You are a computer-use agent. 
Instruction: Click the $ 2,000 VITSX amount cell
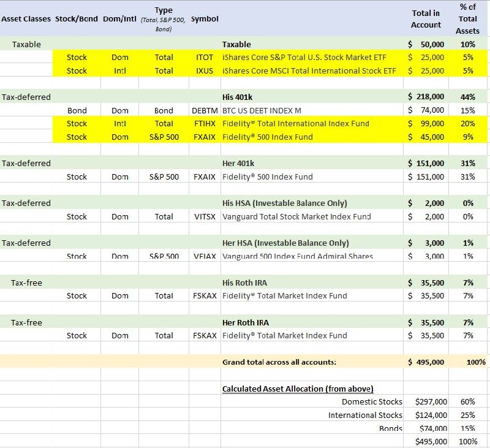[x=426, y=217]
